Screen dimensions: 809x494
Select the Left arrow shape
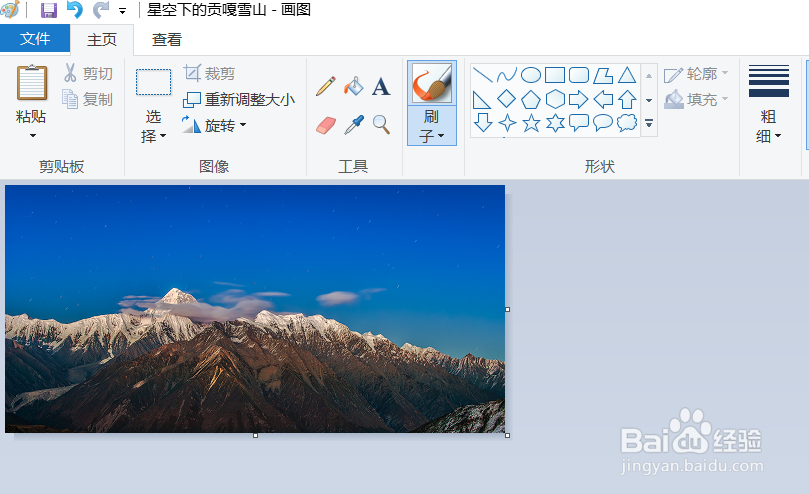(x=603, y=99)
